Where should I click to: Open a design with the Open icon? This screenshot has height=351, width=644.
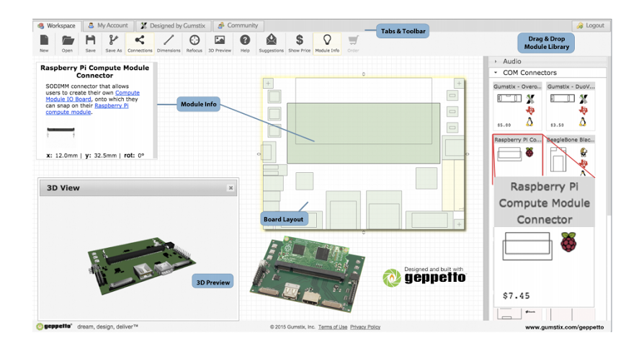(x=68, y=43)
